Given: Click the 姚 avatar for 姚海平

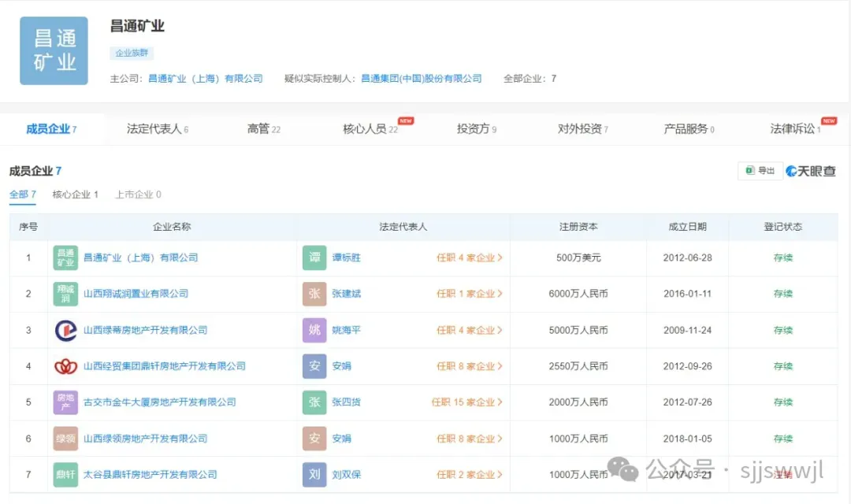Looking at the screenshot, I should (x=314, y=330).
